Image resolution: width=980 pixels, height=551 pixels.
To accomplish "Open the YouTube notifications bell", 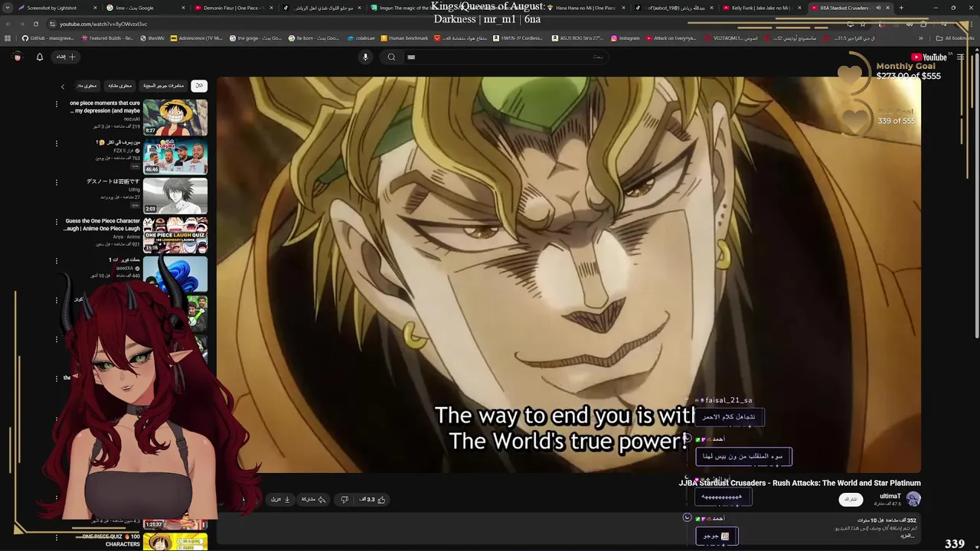I will pos(40,57).
